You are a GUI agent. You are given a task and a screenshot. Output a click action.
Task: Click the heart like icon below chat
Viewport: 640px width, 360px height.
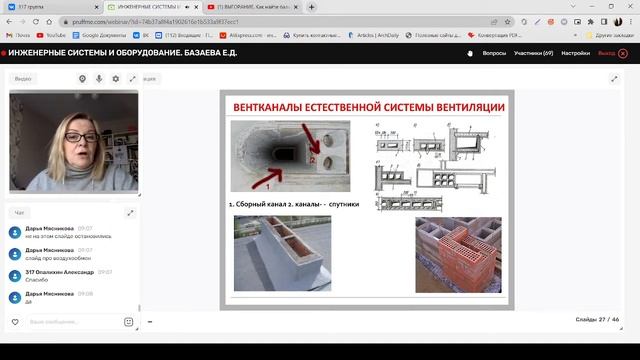click(15, 322)
